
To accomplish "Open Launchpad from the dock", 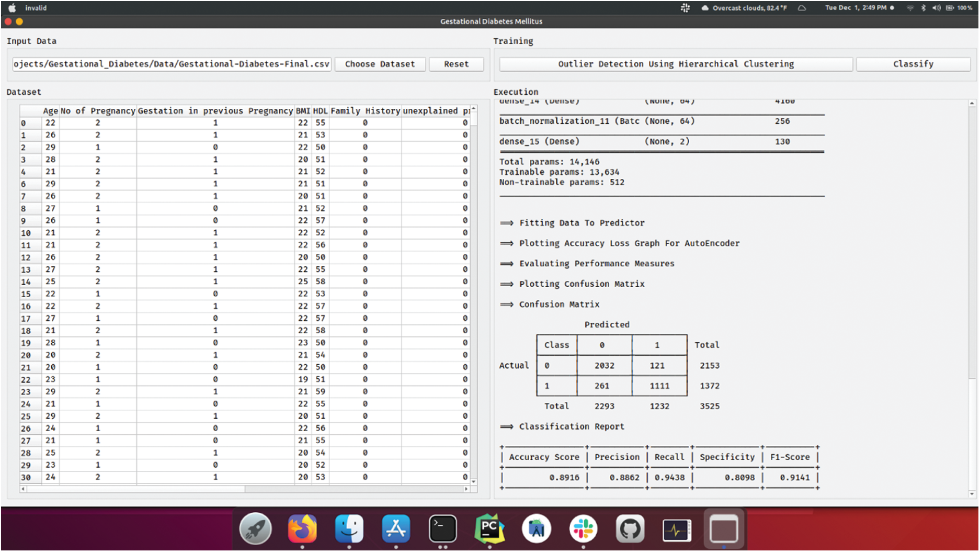I will click(x=255, y=529).
